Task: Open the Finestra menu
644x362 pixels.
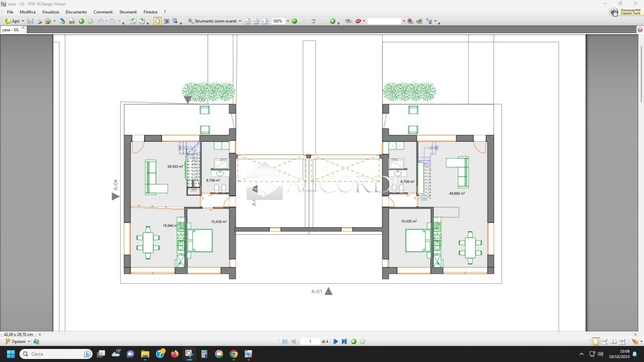Action: point(150,12)
